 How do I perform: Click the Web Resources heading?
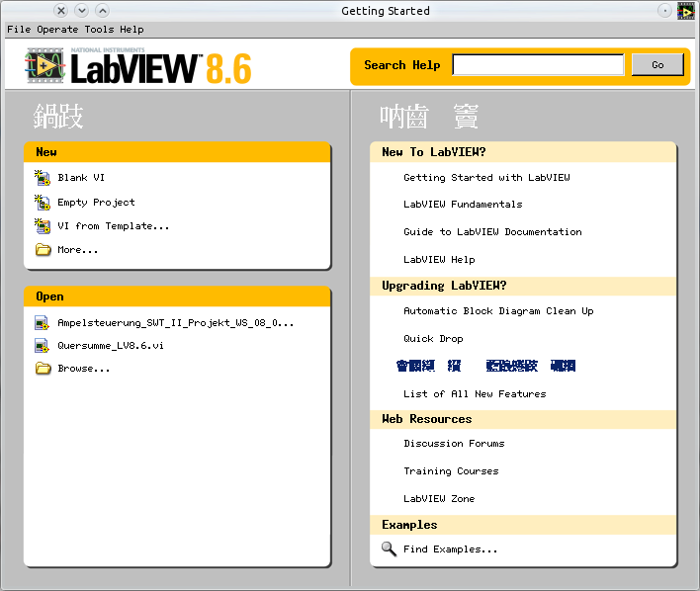click(427, 419)
